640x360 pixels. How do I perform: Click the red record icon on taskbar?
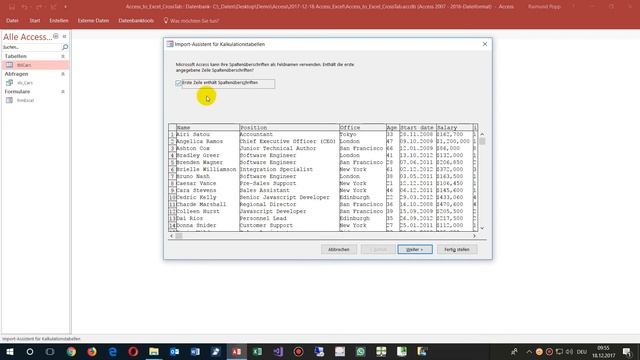[x=298, y=351]
